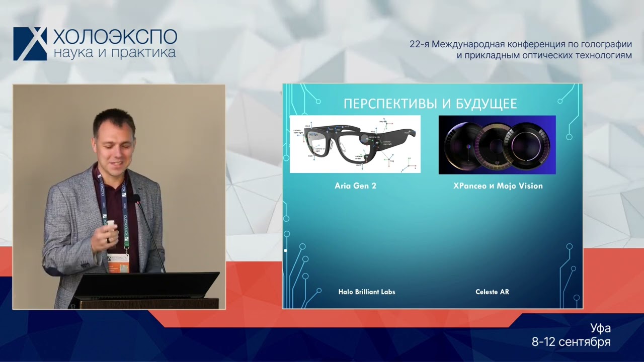The width and height of the screenshot is (644, 362).
Task: Click the speaker's conference name badge
Action: click(119, 262)
